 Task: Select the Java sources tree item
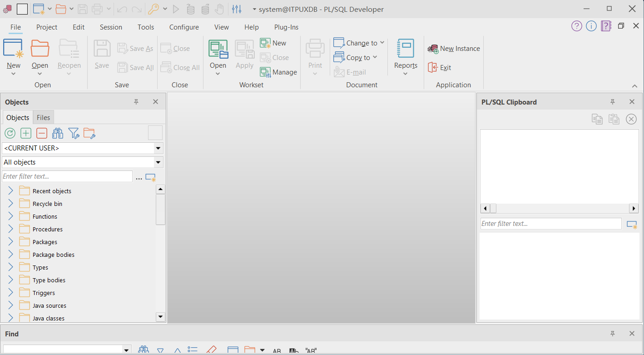click(x=50, y=305)
